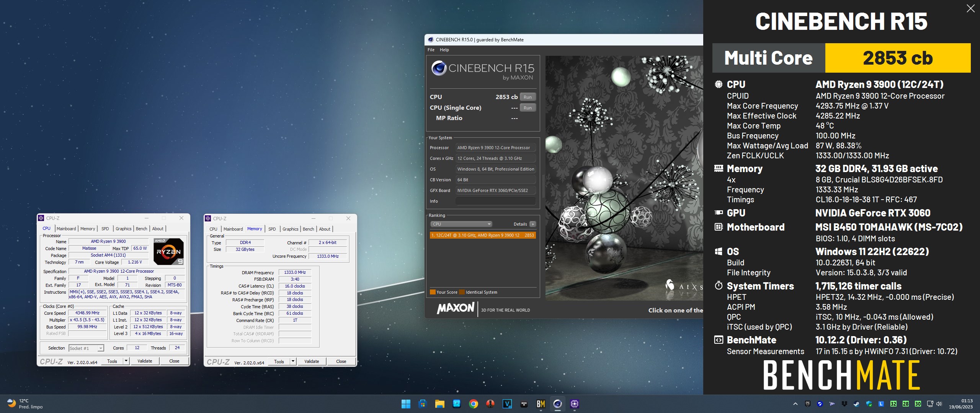Click the Cinebench rendered scene image

click(x=624, y=178)
